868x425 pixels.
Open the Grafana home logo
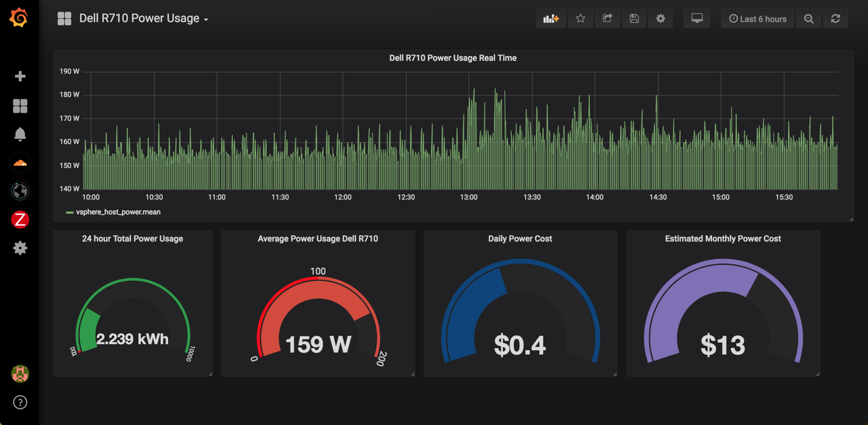click(19, 17)
